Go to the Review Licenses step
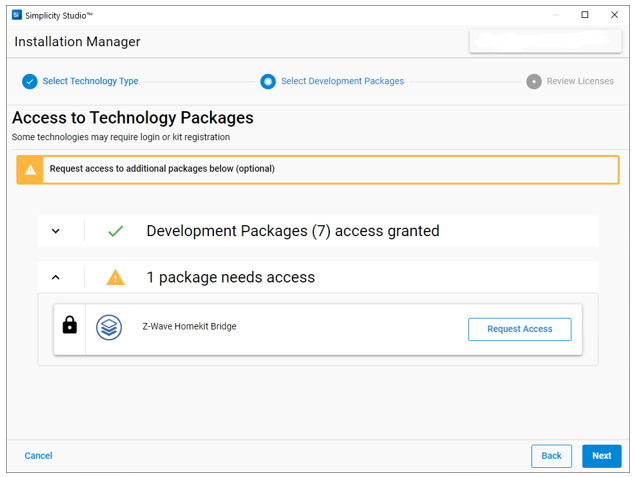Viewport: 635px width, 477px height. pyautogui.click(x=580, y=82)
